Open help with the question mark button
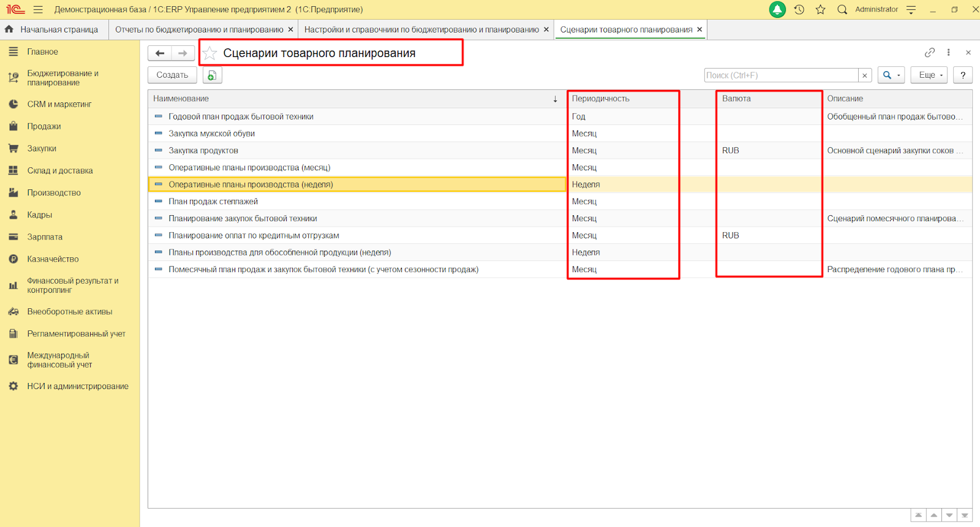 click(x=963, y=75)
